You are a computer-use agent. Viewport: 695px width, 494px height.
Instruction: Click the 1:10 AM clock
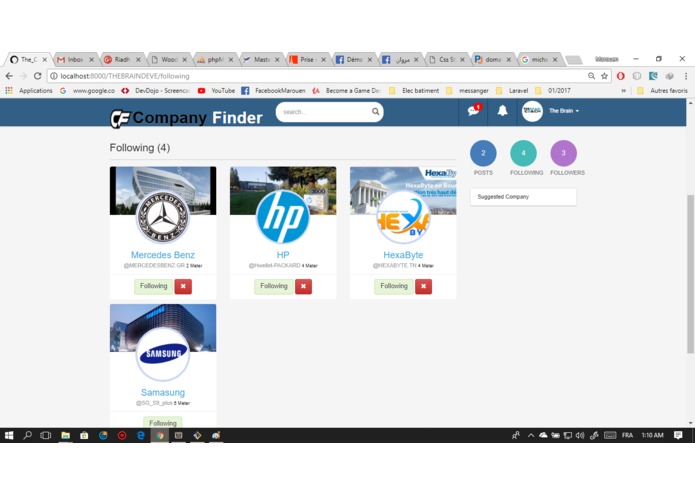[652, 435]
